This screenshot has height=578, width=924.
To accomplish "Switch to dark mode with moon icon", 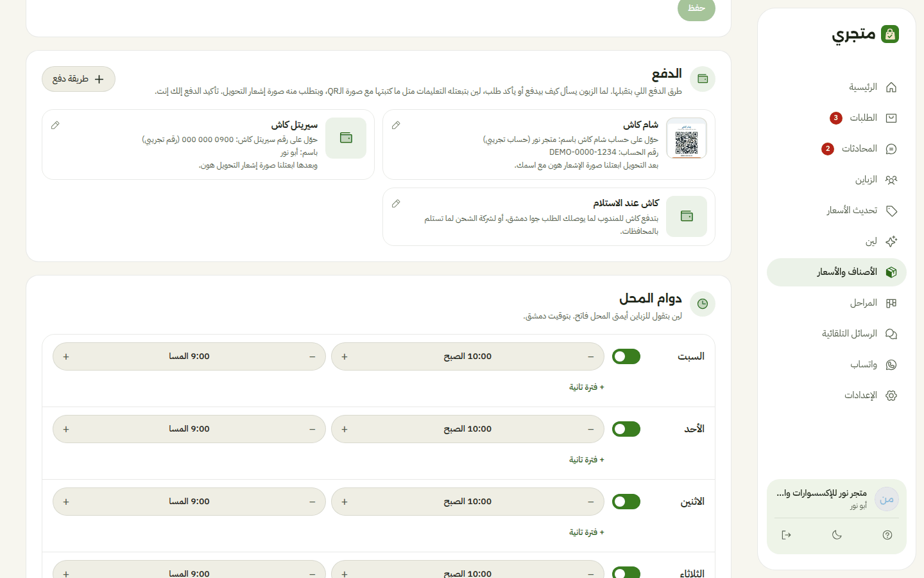I will pos(837,535).
